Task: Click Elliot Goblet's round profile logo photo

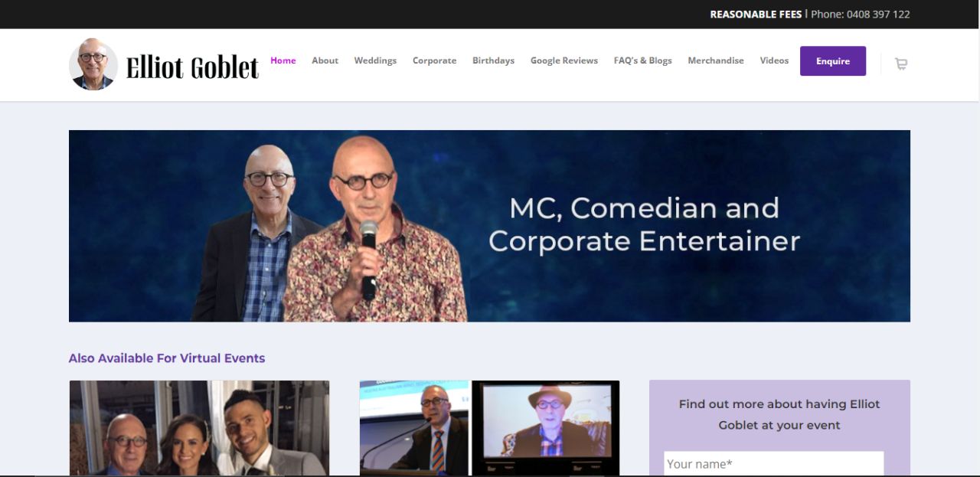Action: click(x=93, y=64)
